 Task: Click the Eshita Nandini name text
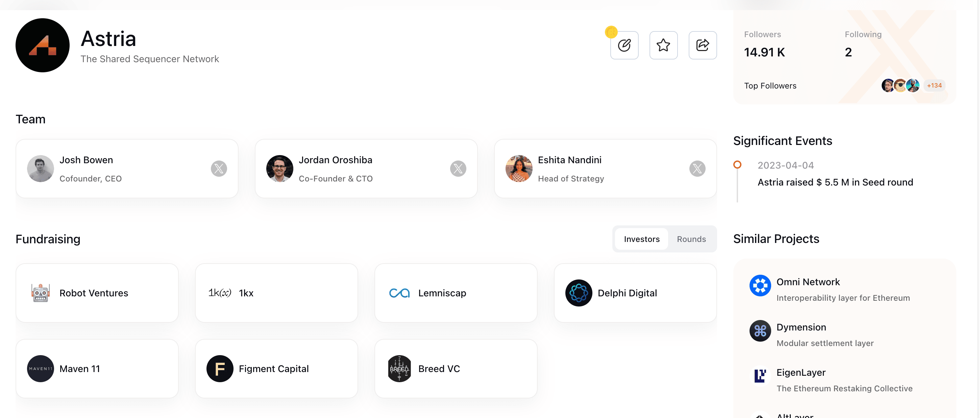click(x=569, y=160)
